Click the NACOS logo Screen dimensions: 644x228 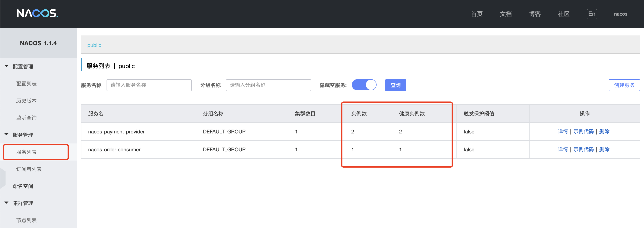tap(37, 13)
